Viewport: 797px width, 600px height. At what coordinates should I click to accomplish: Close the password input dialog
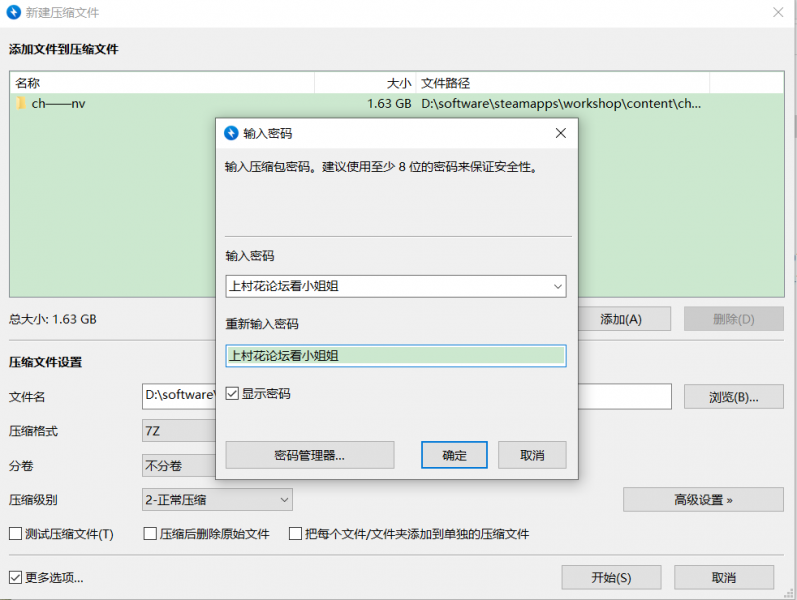click(x=560, y=133)
